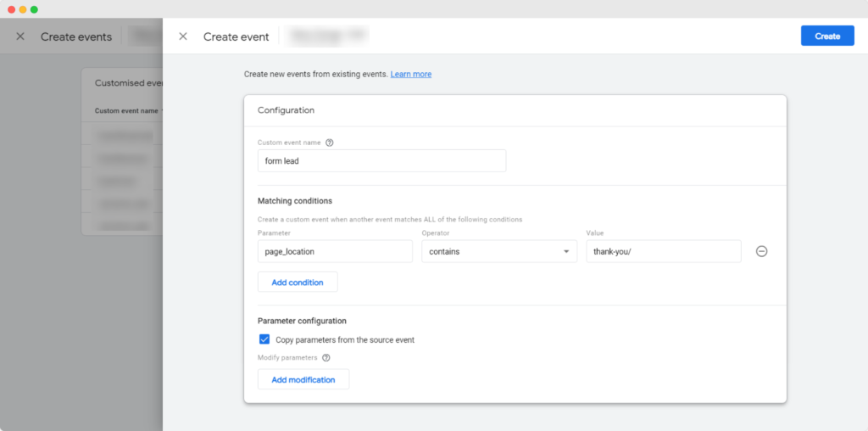Click the blurred property name in the header
The height and width of the screenshot is (431, 868).
[328, 36]
